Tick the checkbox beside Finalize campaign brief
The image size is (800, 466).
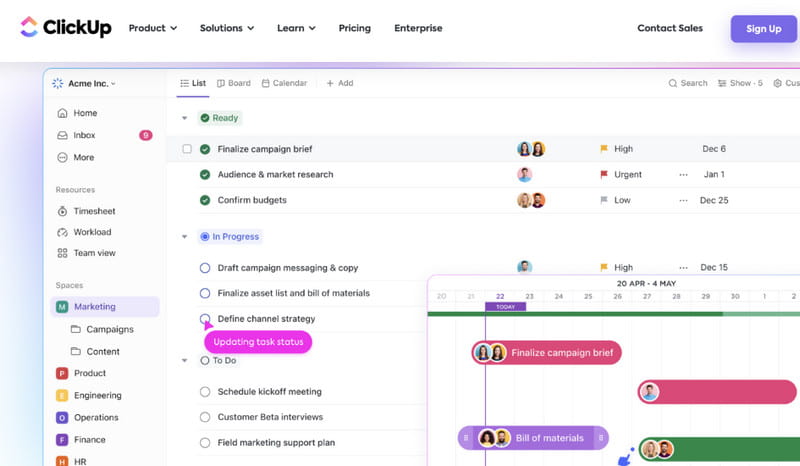pos(187,149)
